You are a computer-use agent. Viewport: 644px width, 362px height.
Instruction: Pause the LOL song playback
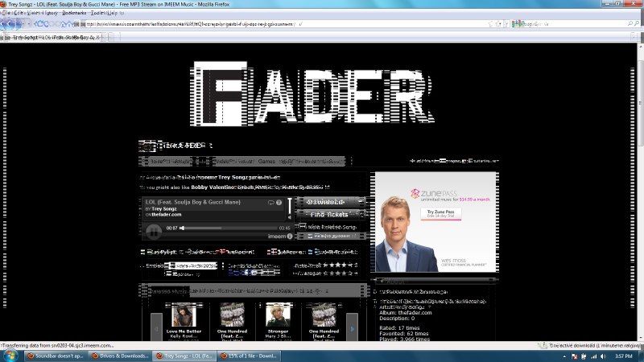point(154,232)
